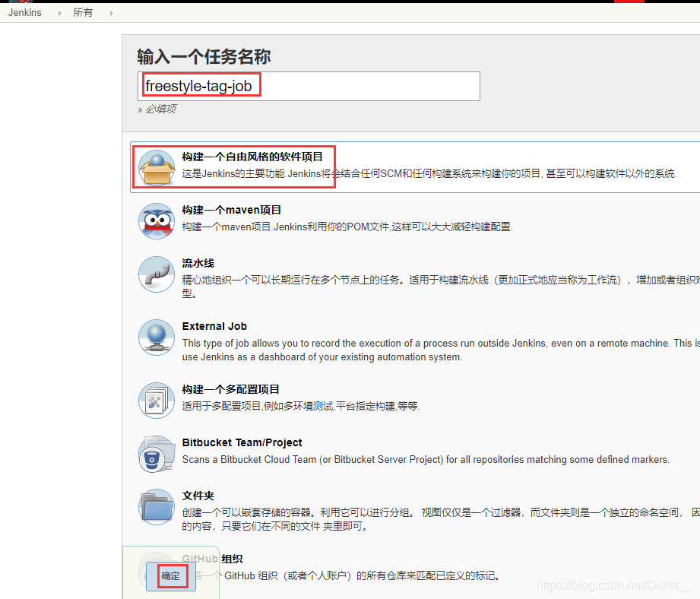Screen dimensions: 700x599
Task: Expand the arrow after Jenkins breadcrumb
Action: [60, 13]
